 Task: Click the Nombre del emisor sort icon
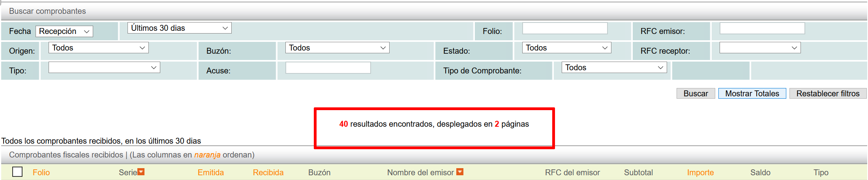(459, 172)
